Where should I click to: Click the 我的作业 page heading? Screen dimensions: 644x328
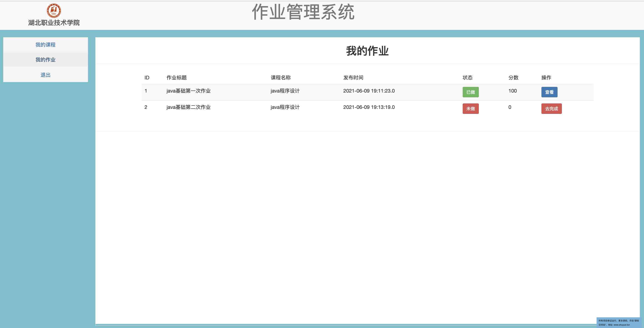[367, 51]
